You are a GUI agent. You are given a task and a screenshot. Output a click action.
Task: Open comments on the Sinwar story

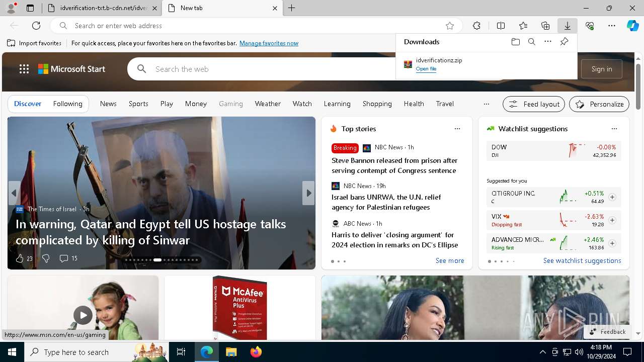click(68, 258)
